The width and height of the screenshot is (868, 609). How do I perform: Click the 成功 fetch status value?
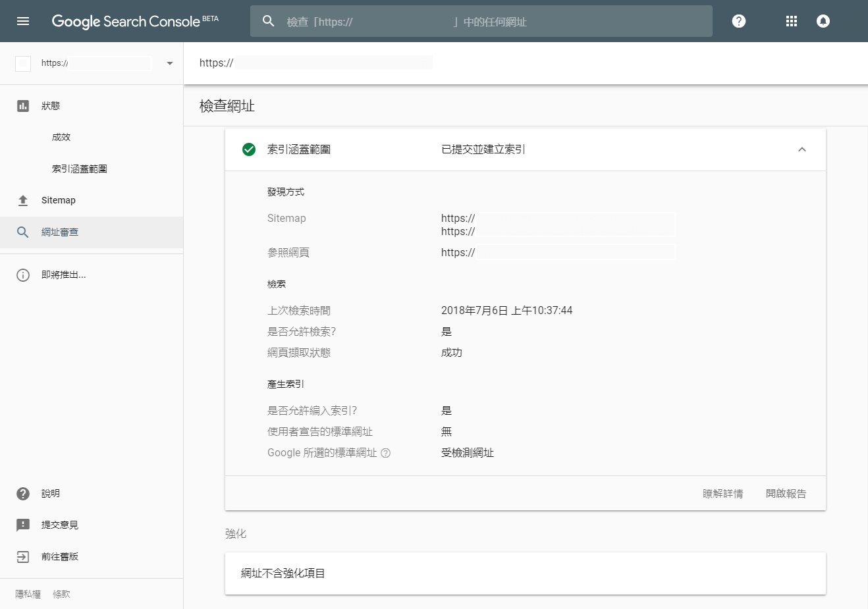(x=452, y=353)
